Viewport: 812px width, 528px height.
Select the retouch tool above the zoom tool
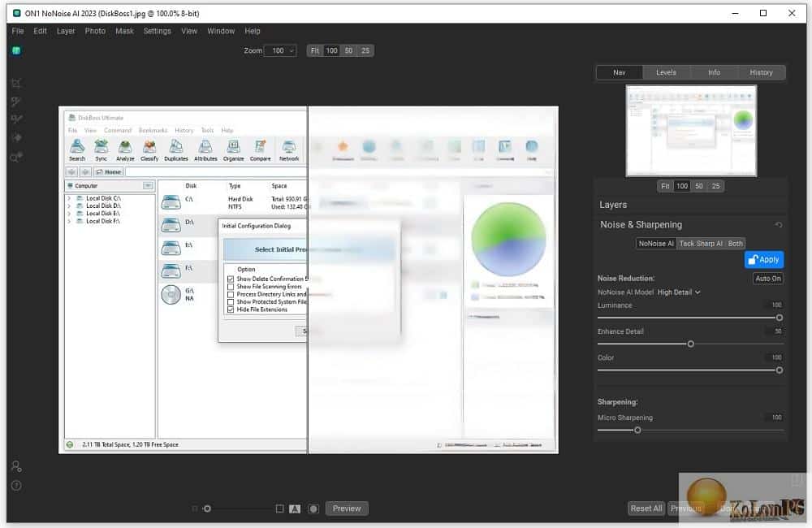click(16, 137)
